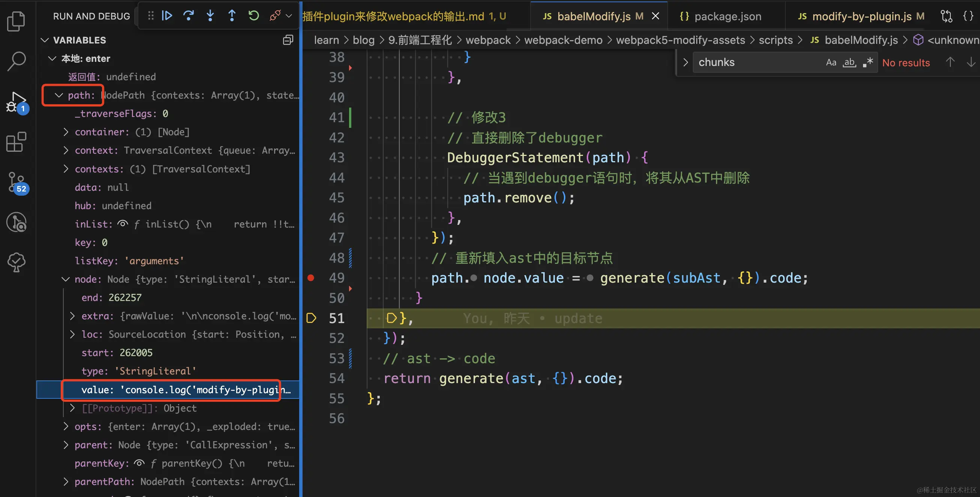Expand the replace field in find widget
The image size is (980, 497).
coord(685,62)
